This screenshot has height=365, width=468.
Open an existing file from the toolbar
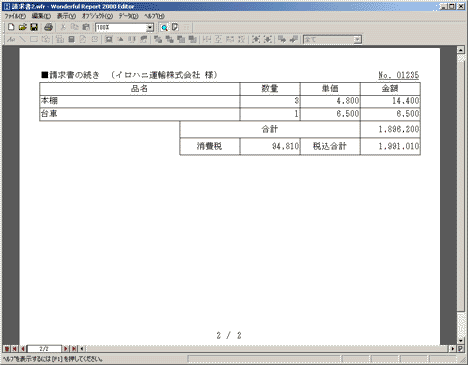point(22,27)
